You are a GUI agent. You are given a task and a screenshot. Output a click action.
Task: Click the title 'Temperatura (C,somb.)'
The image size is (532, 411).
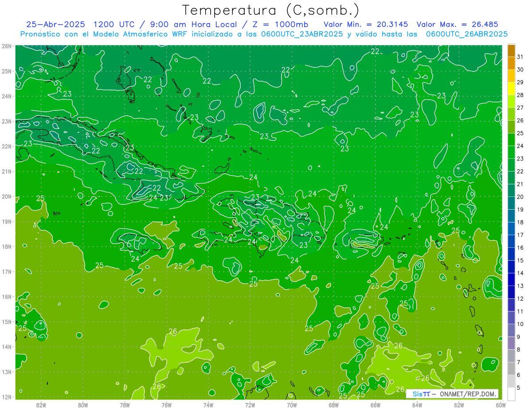(x=271, y=10)
